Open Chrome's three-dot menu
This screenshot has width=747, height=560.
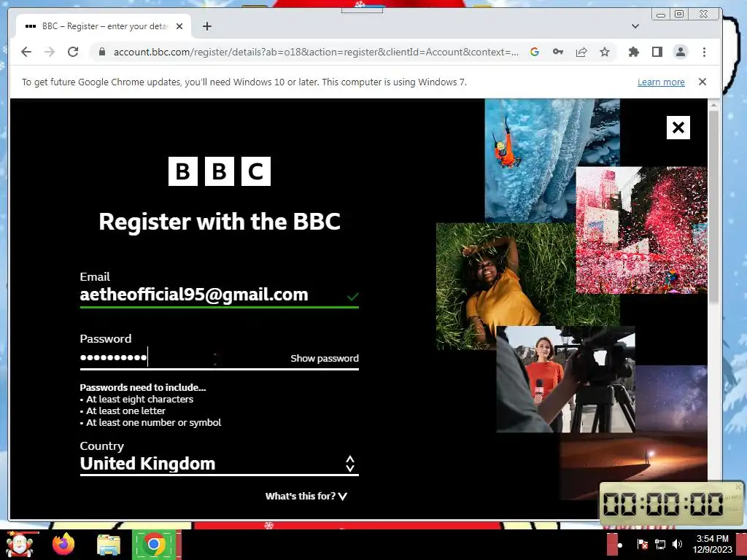coord(704,52)
